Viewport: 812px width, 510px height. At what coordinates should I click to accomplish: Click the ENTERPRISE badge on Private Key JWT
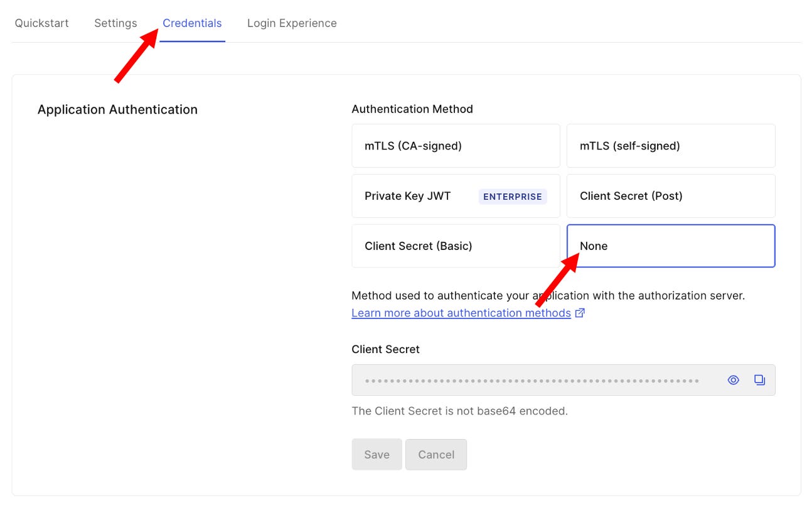[x=513, y=197]
